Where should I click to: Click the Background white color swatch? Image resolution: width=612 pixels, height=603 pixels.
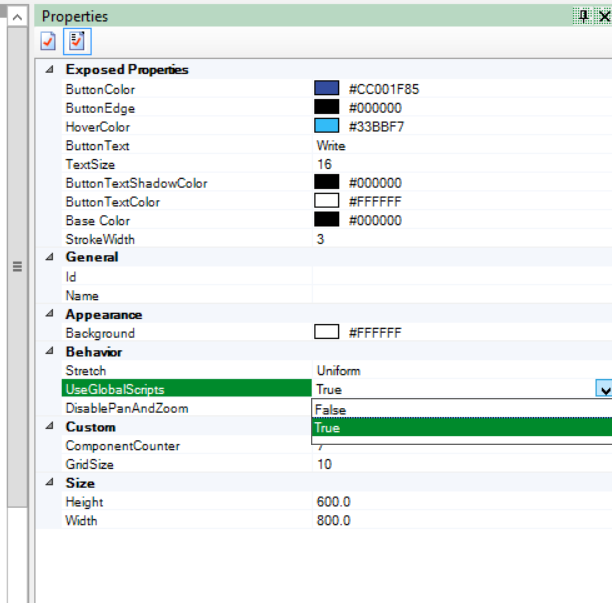pyautogui.click(x=327, y=333)
